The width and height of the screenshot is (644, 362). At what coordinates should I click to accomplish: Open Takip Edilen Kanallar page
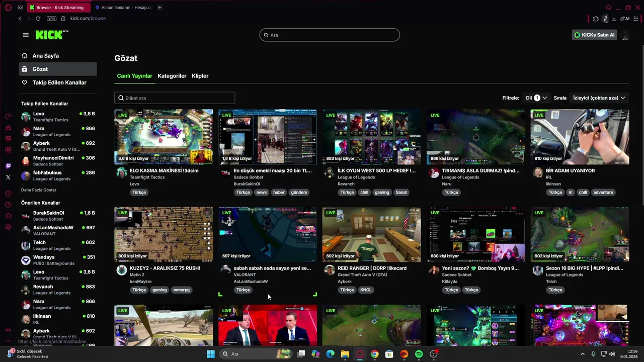[x=58, y=82]
